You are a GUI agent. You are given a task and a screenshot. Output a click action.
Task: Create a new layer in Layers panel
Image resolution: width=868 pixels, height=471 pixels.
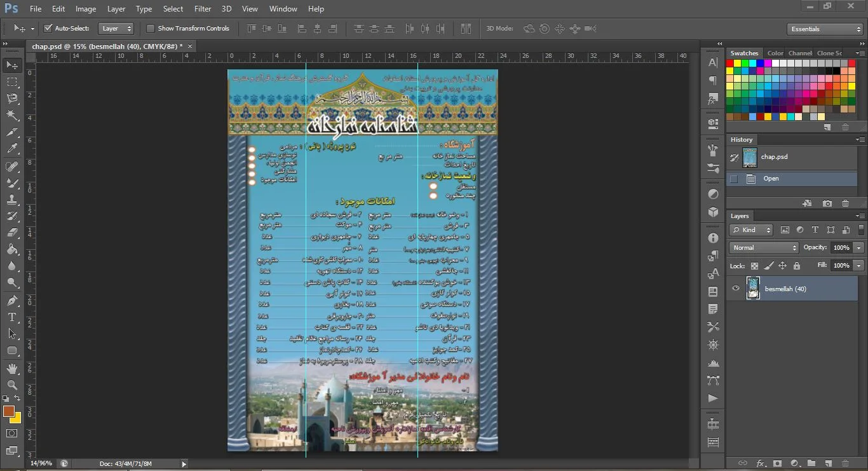pyautogui.click(x=829, y=463)
